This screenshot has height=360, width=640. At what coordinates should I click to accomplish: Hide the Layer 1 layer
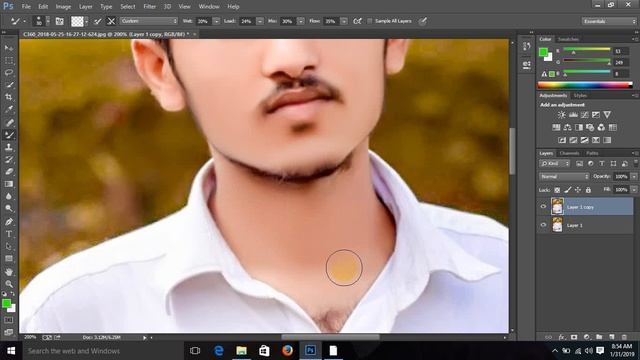coord(543,225)
